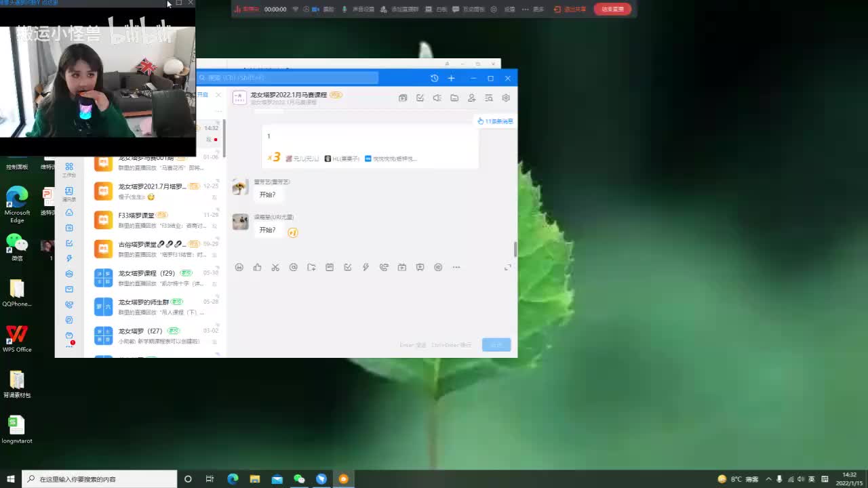Open the calendar icon in left sidebar
This screenshot has width=868, height=488.
69,228
